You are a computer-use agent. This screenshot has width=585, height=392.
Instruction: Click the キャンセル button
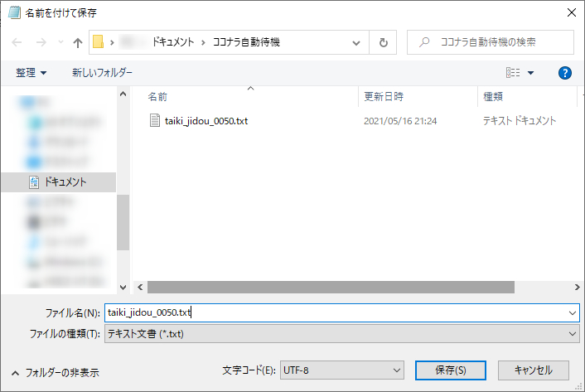tap(534, 370)
